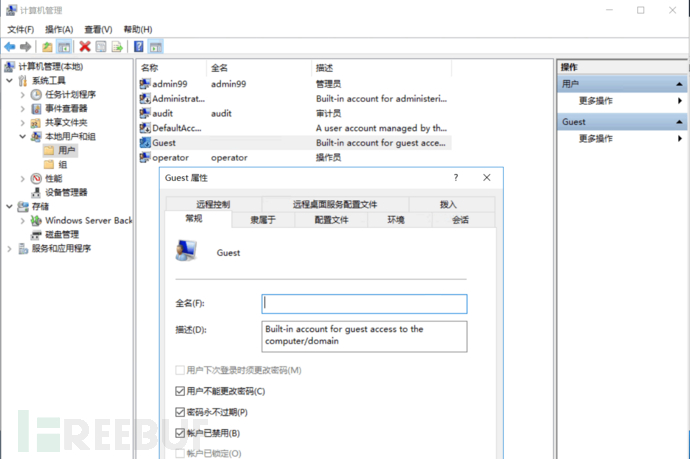Click the blue Help toolbar icon
This screenshot has height=459, width=690.
coord(139,47)
